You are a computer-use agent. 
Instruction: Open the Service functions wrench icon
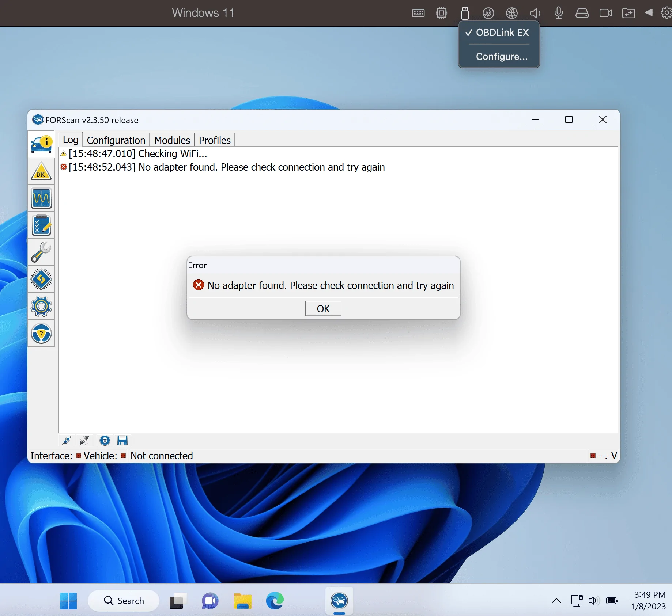click(41, 252)
